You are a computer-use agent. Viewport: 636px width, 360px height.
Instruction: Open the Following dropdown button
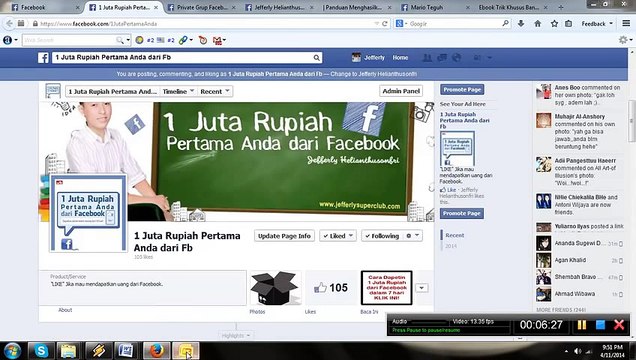pyautogui.click(x=382, y=236)
